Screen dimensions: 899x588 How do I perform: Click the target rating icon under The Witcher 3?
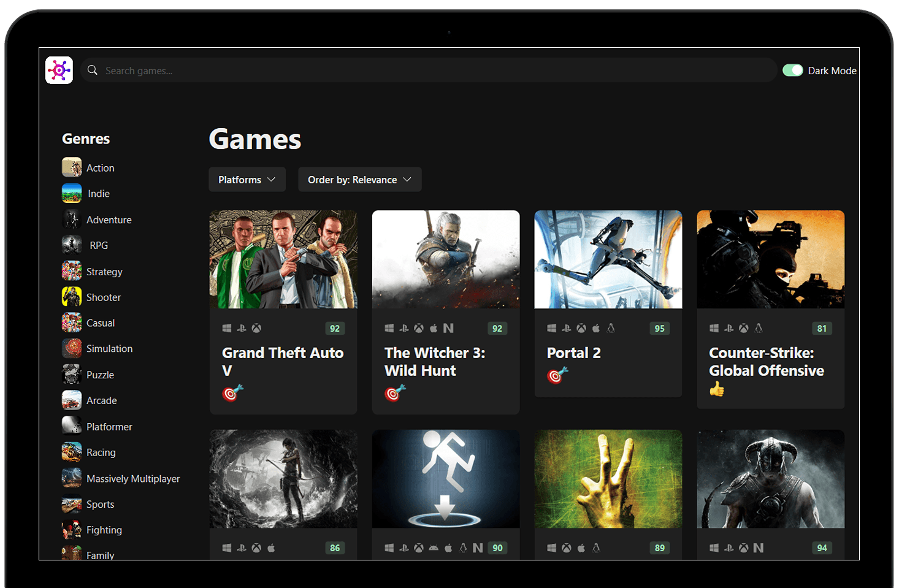395,394
